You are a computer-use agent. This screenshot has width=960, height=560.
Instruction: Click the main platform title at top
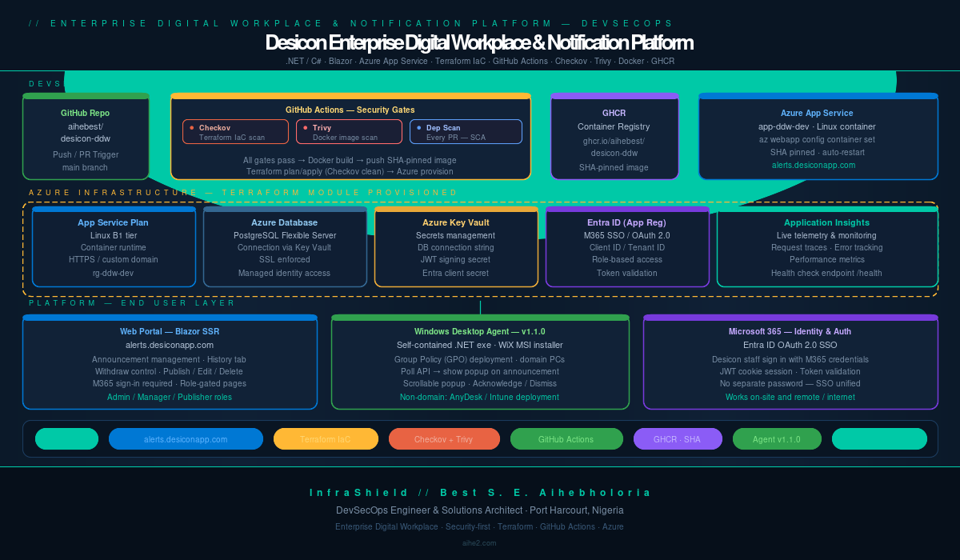point(479,42)
